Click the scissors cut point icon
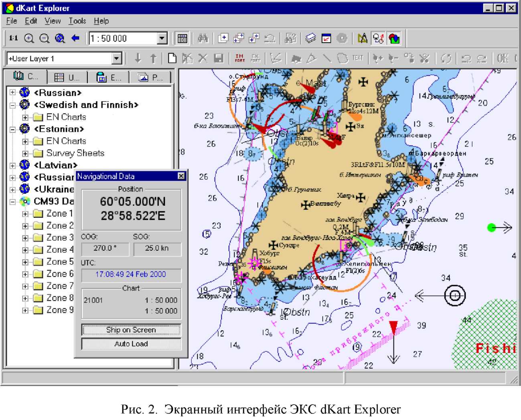Screen dimensions: 521x420 (424, 59)
